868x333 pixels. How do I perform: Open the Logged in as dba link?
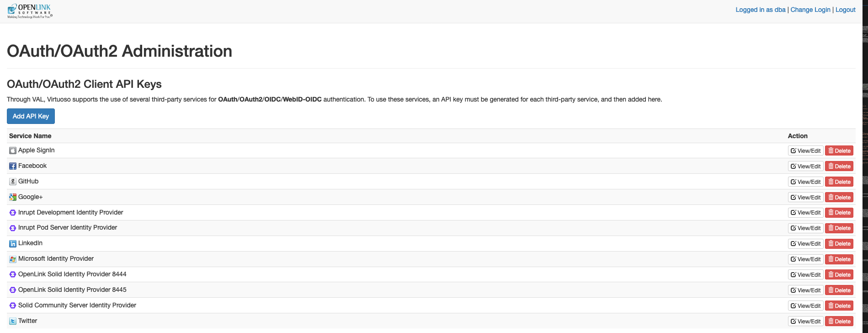(761, 10)
